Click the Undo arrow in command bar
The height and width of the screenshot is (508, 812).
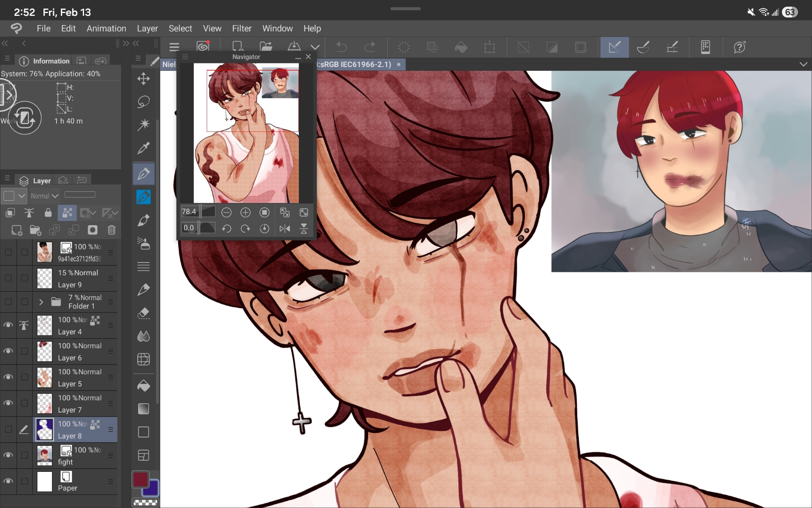(x=341, y=47)
